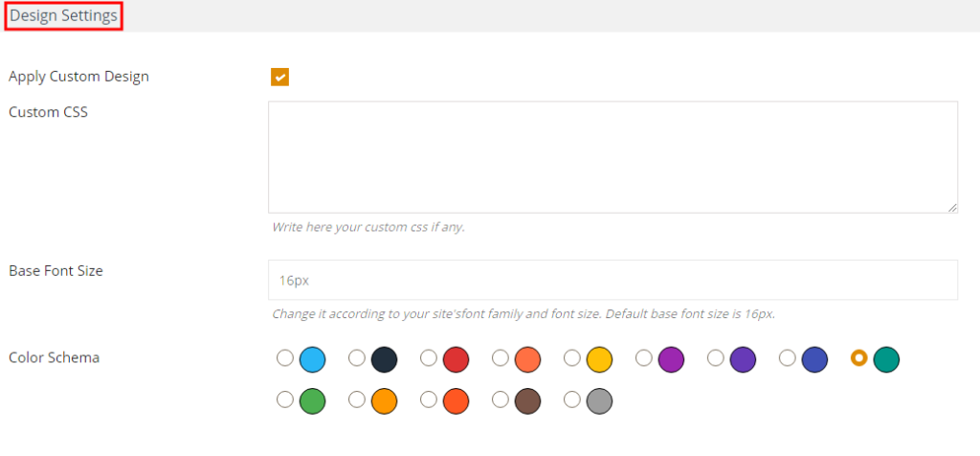Pick the amber orange color swatch
Image resolution: width=980 pixels, height=456 pixels.
385,401
